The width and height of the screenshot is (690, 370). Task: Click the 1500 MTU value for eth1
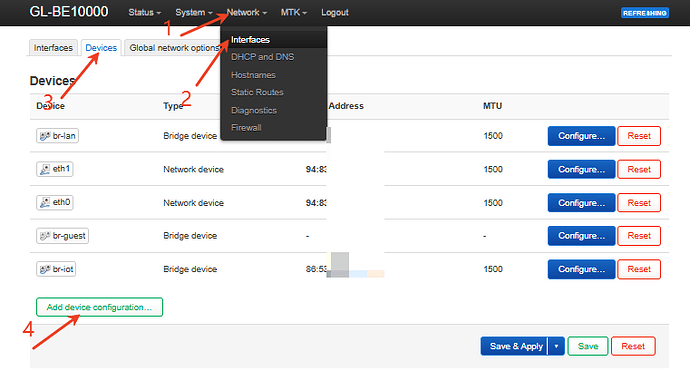click(x=493, y=169)
